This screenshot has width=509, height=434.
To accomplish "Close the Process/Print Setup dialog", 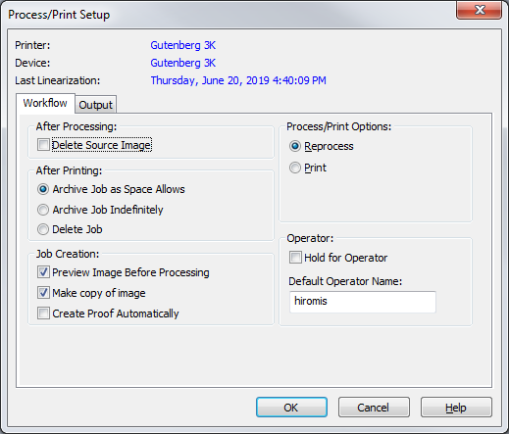I will tap(479, 10).
